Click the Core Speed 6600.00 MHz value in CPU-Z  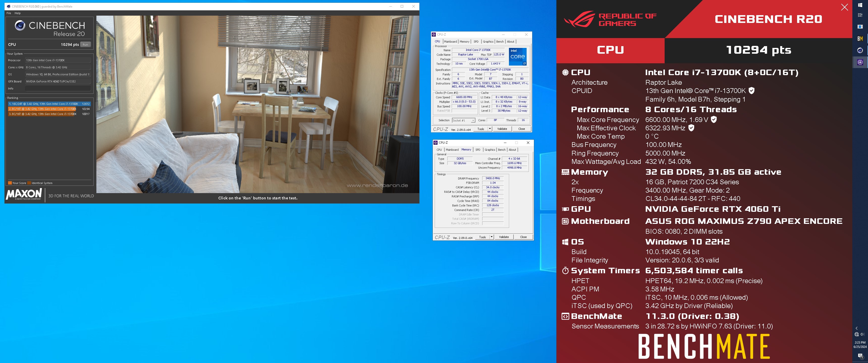(x=464, y=97)
